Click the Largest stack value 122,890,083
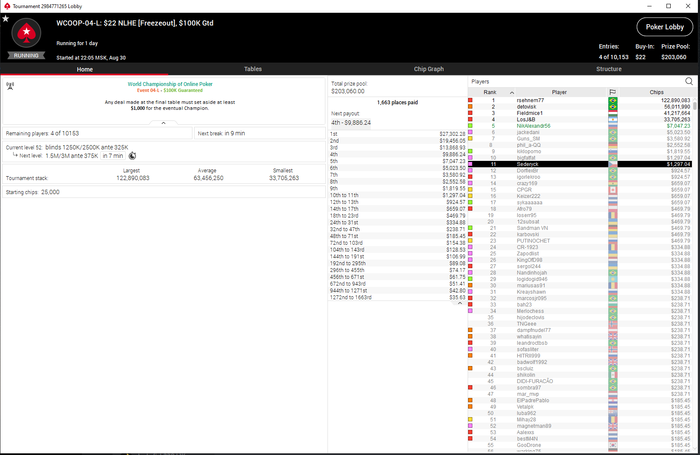Image resolution: width=700 pixels, height=455 pixels. point(133,178)
